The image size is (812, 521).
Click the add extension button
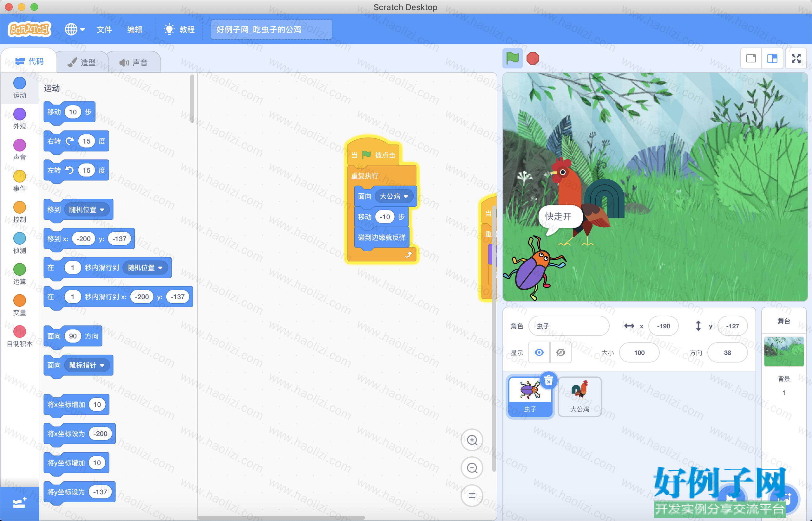(20, 503)
